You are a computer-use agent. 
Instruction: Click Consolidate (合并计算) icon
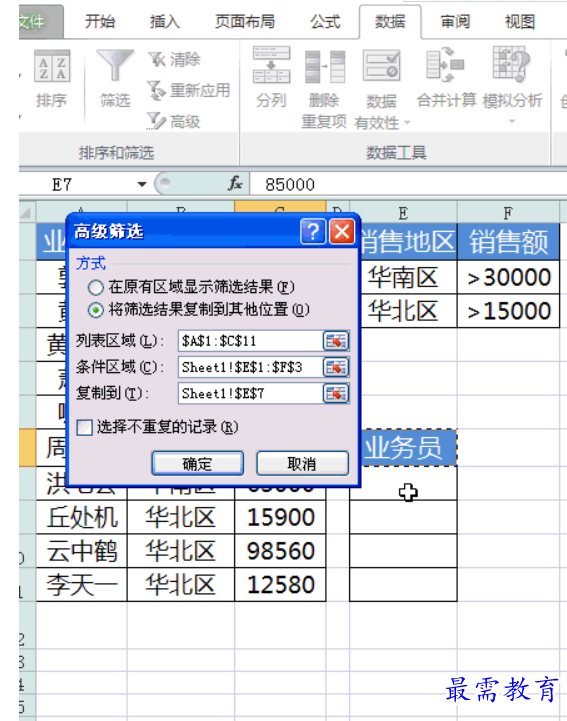click(x=445, y=65)
